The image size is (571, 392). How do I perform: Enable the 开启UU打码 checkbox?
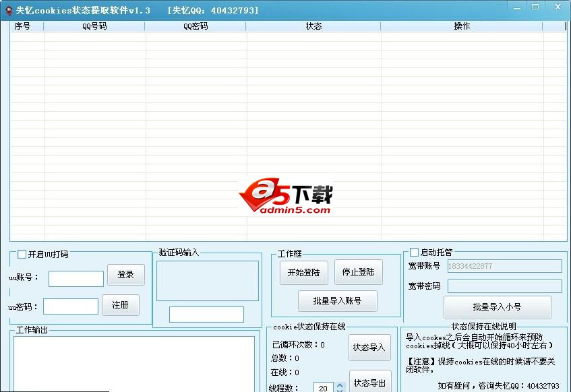pyautogui.click(x=22, y=254)
